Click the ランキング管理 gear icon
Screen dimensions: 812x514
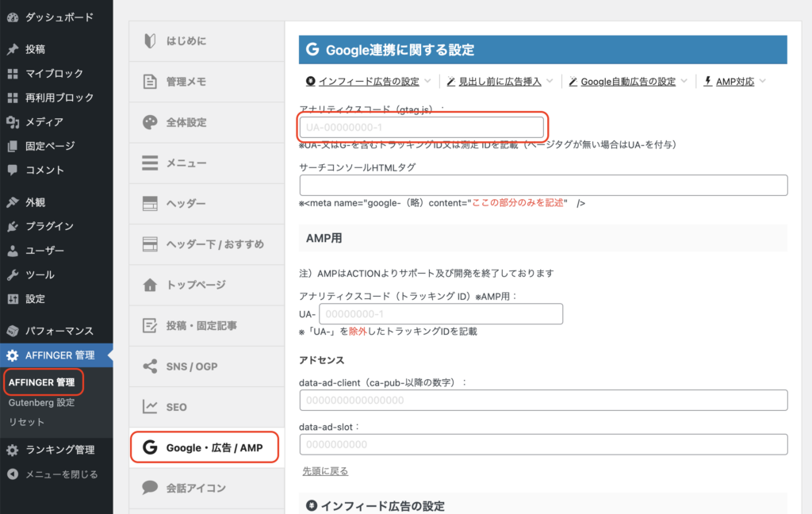[13, 450]
